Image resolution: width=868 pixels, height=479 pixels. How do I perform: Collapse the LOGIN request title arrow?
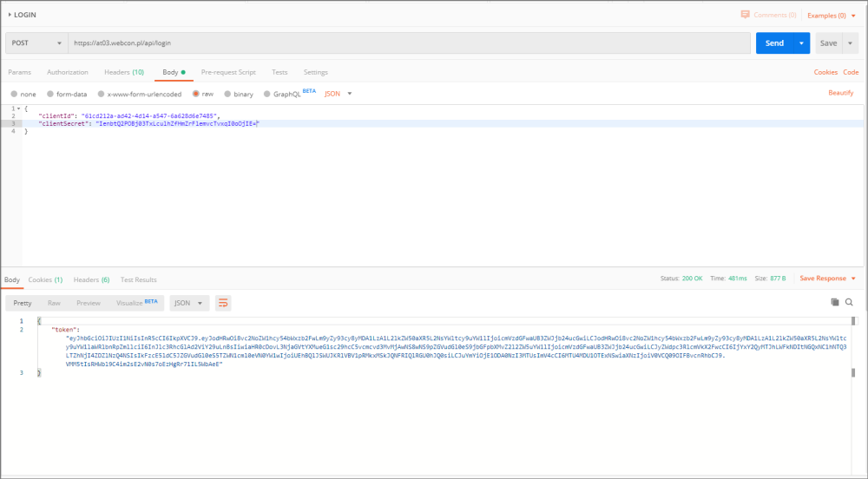click(x=10, y=15)
